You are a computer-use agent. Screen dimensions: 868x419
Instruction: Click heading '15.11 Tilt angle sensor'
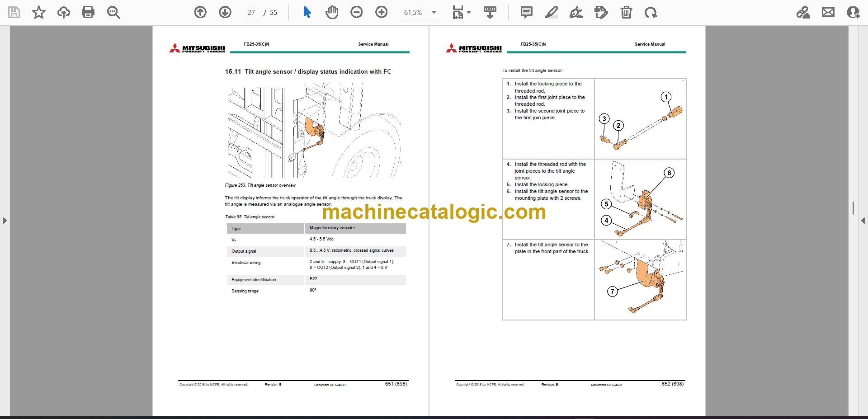point(308,71)
